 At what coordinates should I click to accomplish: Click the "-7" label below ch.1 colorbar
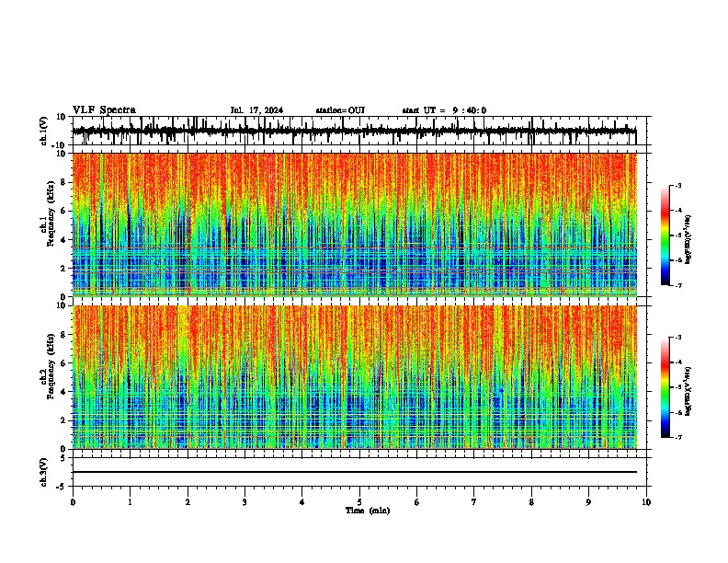(x=678, y=285)
